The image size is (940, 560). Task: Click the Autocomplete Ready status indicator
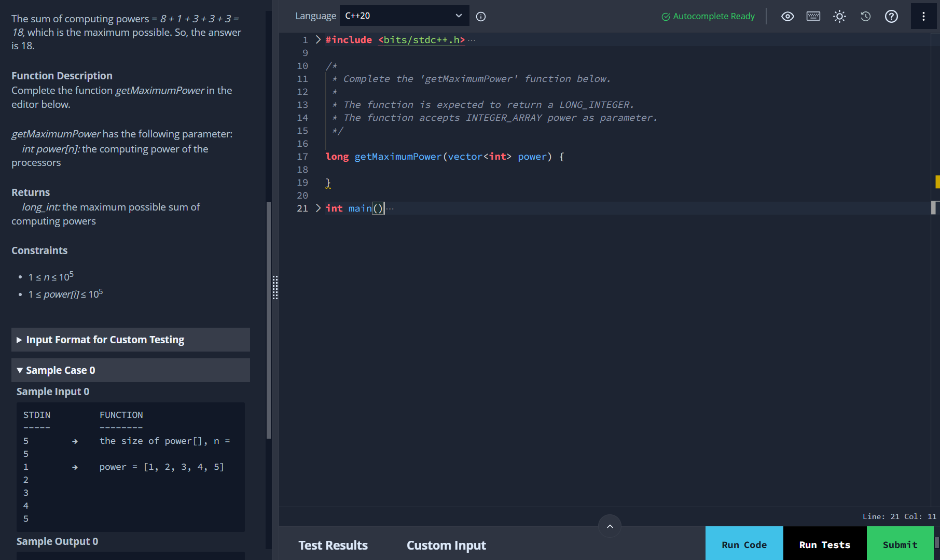[x=708, y=17]
